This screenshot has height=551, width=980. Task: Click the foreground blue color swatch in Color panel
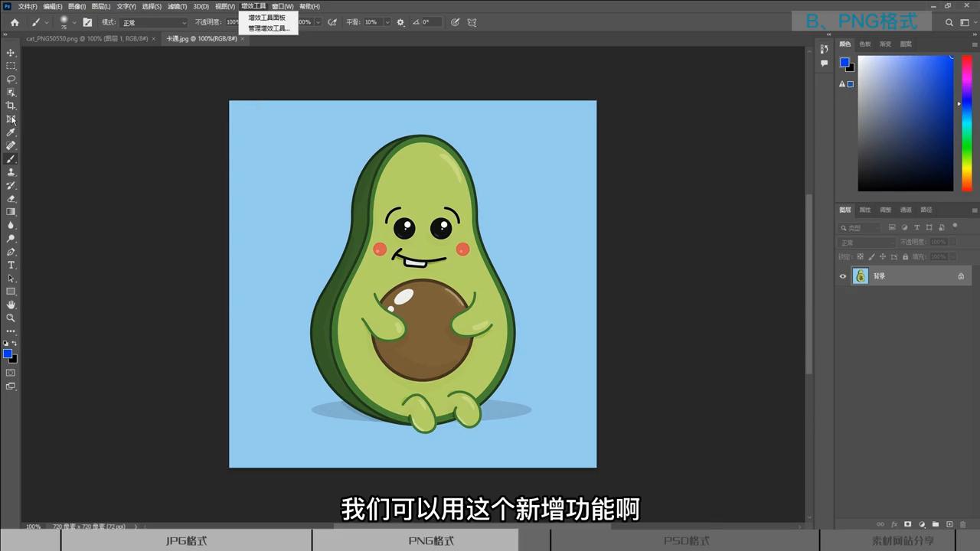844,63
